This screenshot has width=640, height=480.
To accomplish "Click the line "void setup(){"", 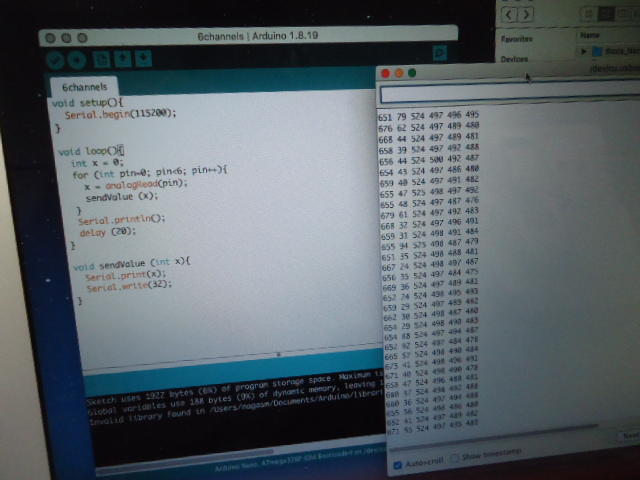I will click(87, 102).
